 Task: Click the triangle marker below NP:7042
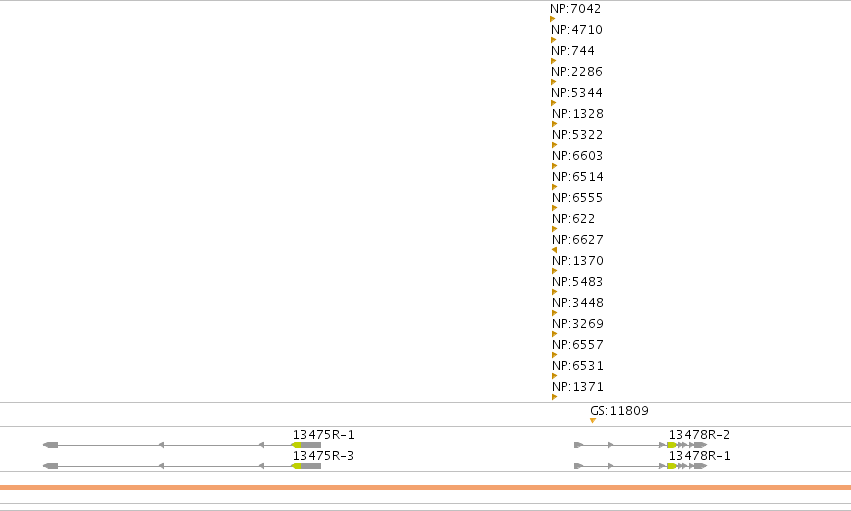(x=552, y=19)
